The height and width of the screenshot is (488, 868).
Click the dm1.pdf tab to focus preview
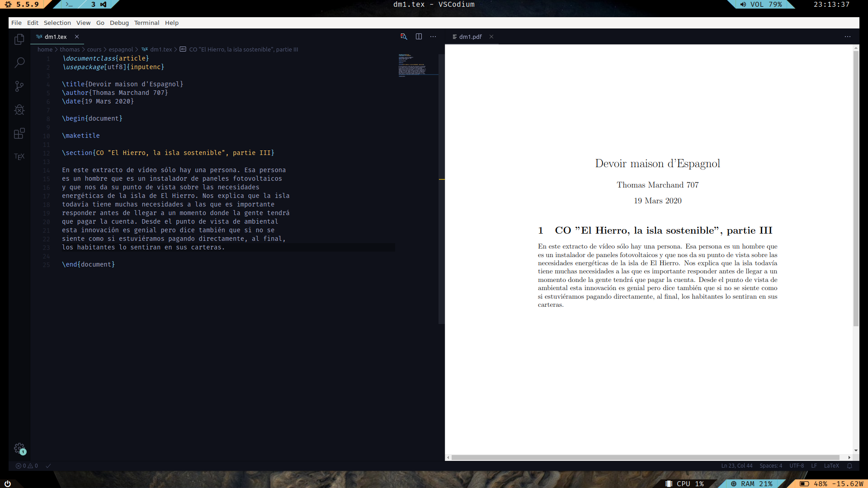pos(470,37)
